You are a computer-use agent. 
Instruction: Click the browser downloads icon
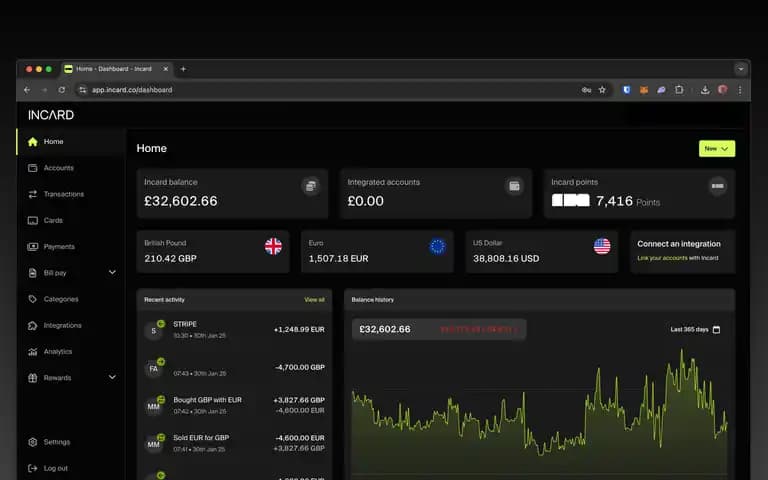(x=705, y=90)
